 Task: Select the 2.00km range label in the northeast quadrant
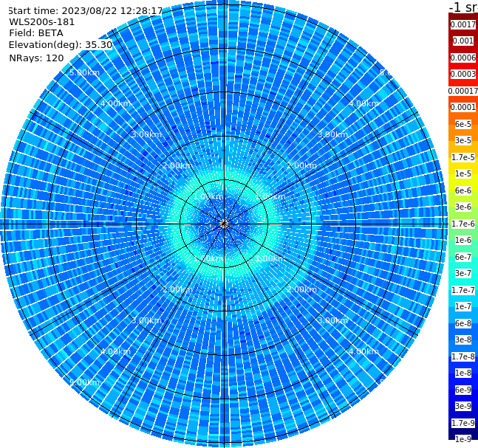click(301, 165)
